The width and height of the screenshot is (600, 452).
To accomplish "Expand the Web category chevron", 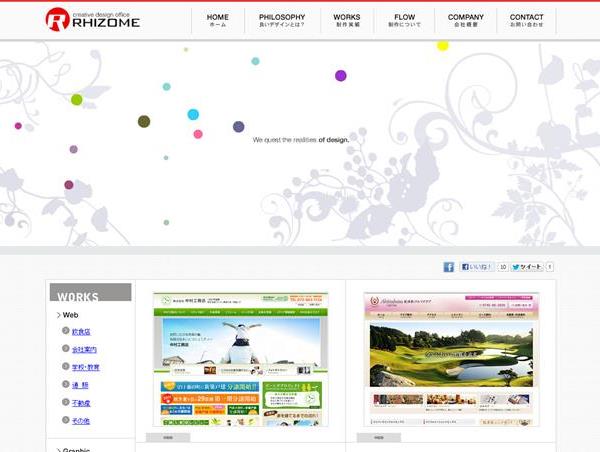I will (59, 315).
